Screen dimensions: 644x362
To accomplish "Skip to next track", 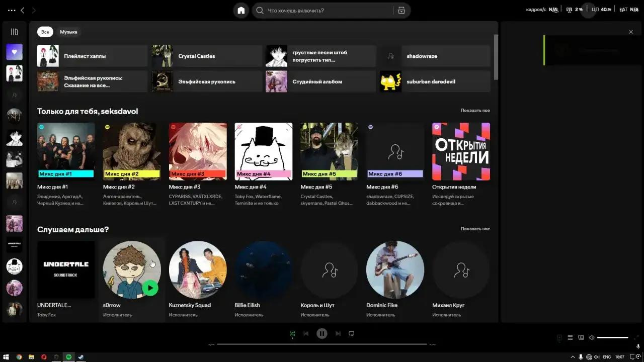I will [x=338, y=333].
